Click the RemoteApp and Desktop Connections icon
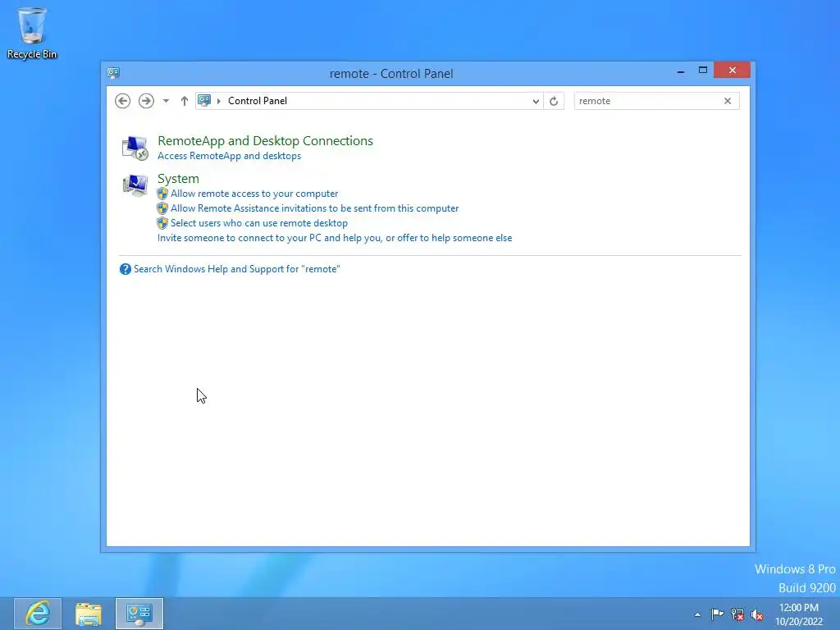This screenshot has width=840, height=630. 135,148
